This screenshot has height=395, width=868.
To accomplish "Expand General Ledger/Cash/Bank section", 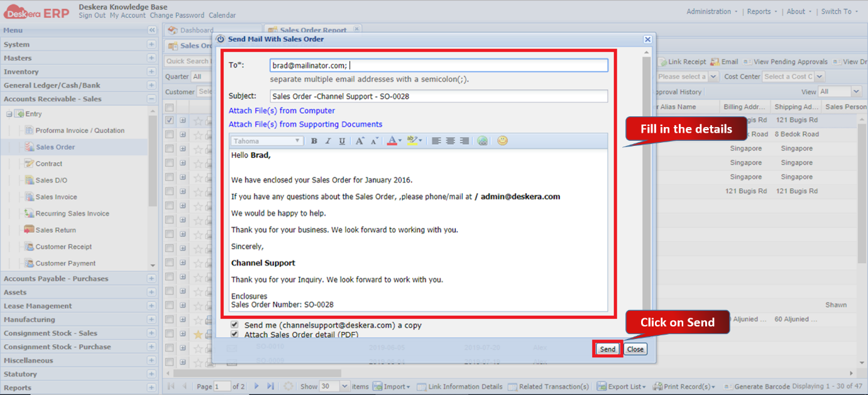I will coord(151,85).
